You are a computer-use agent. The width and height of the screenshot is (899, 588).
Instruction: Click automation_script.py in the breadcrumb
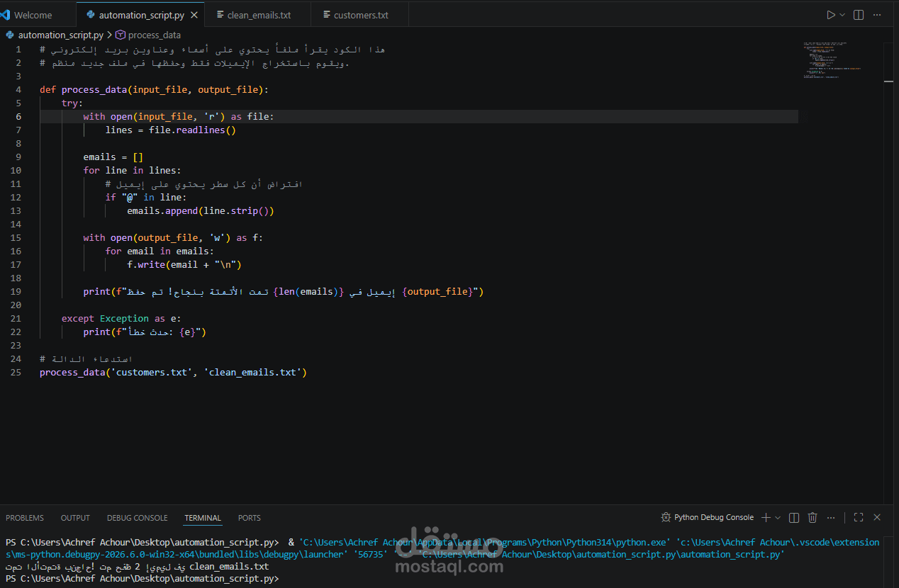(x=61, y=35)
